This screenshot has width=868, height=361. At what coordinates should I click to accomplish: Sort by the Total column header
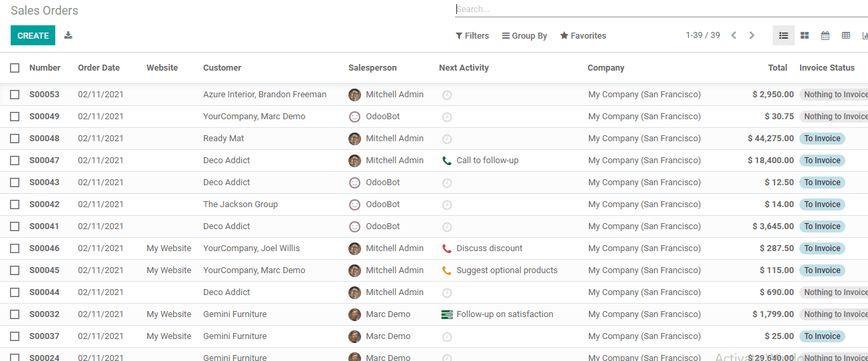coord(777,68)
